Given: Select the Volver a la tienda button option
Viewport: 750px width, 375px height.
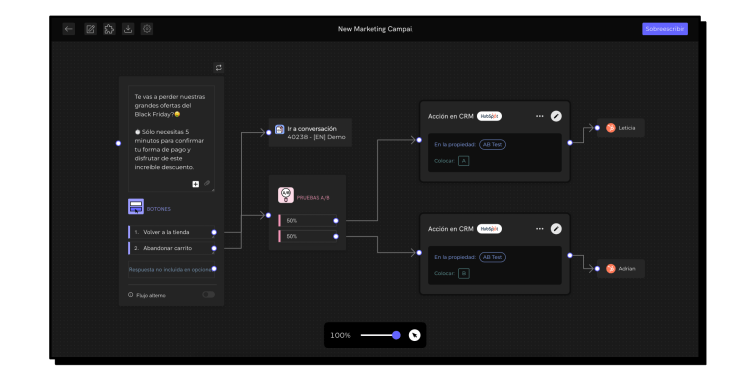Looking at the screenshot, I should coord(171,232).
